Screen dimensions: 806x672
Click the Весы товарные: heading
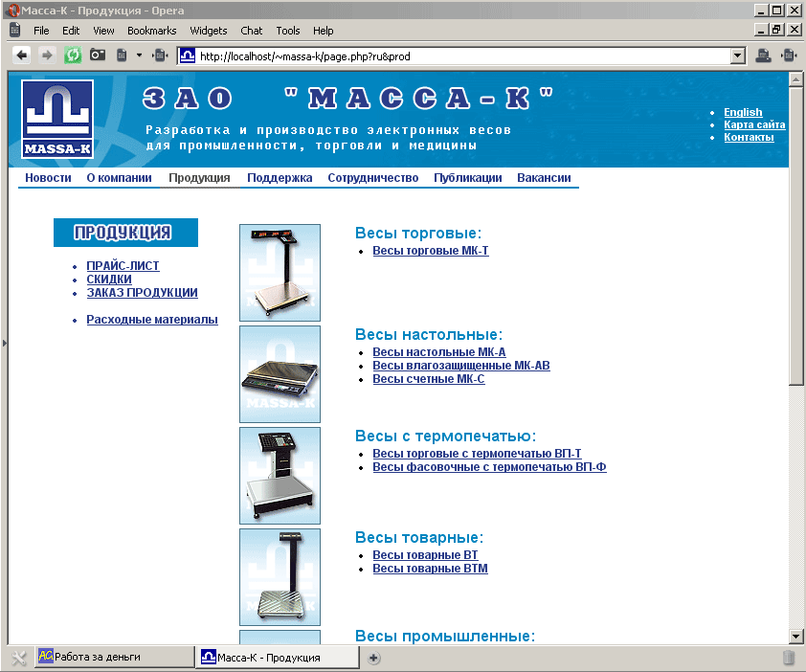(419, 537)
